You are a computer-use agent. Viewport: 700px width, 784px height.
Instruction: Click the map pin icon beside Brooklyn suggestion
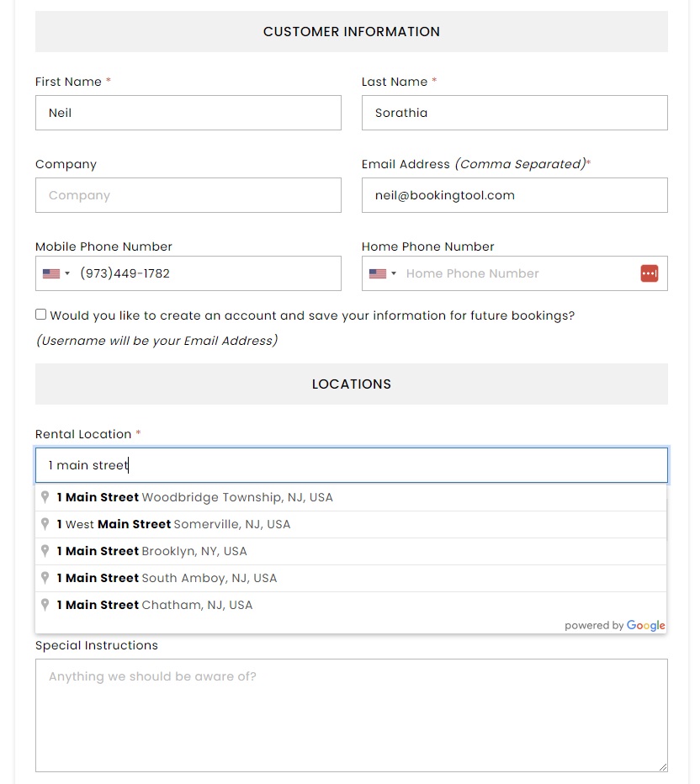pos(45,551)
